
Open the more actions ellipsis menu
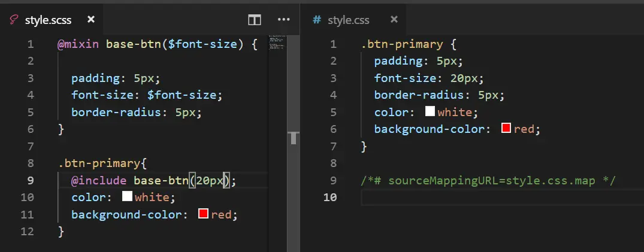tap(284, 19)
